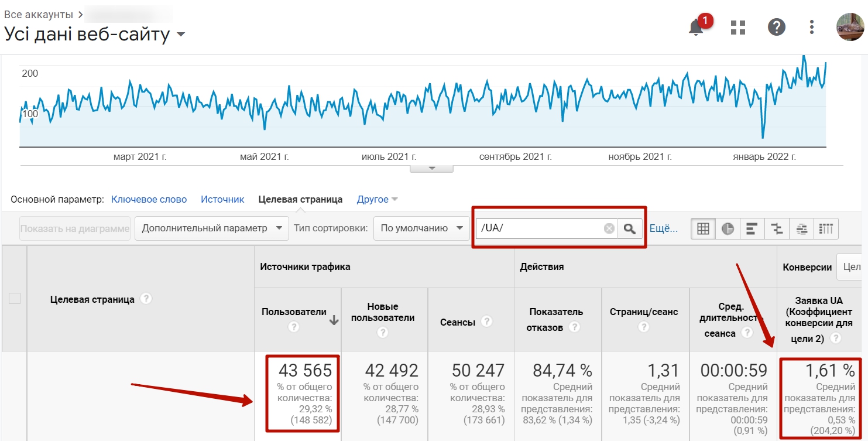Tick the select-all checkbox in table header
Screen dimensions: 868x441
15,299
